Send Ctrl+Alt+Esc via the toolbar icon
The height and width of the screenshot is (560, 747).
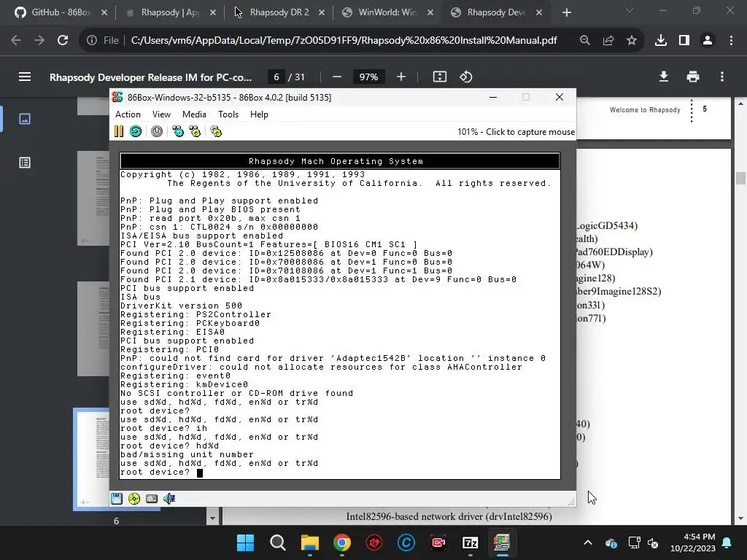coord(195,131)
